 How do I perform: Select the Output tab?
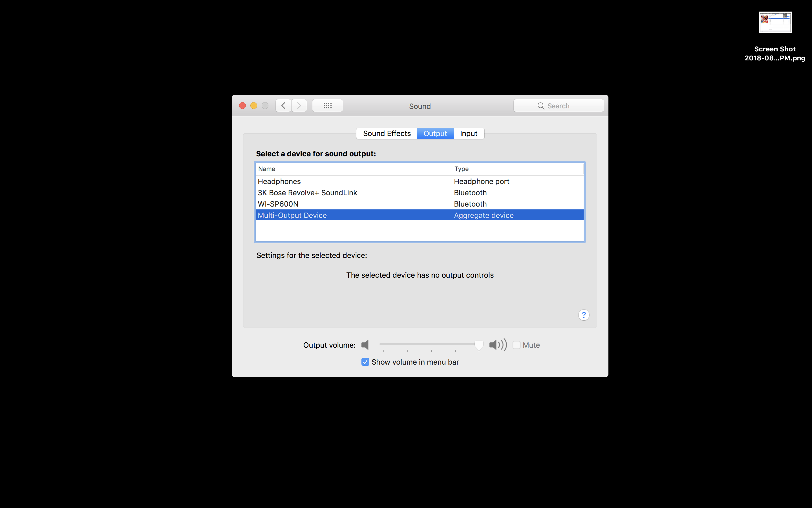(435, 133)
